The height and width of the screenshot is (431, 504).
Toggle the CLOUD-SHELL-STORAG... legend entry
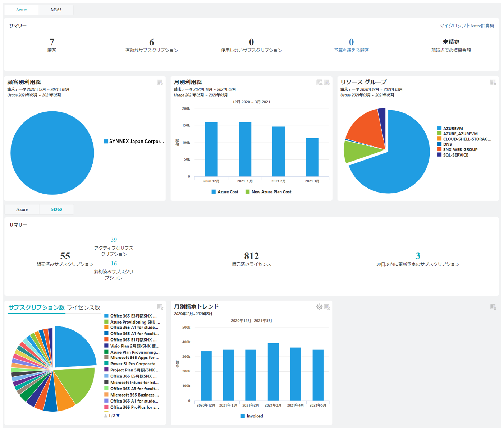pos(464,139)
